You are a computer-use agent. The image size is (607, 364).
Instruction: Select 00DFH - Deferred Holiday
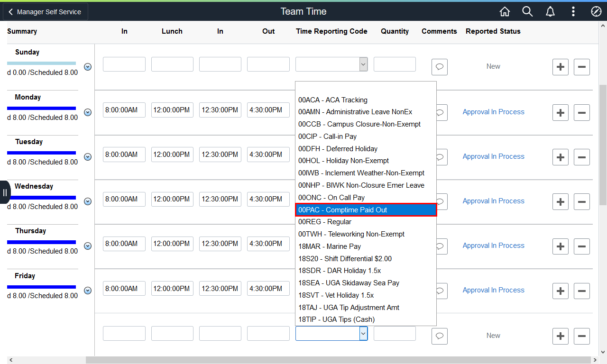pyautogui.click(x=366, y=149)
